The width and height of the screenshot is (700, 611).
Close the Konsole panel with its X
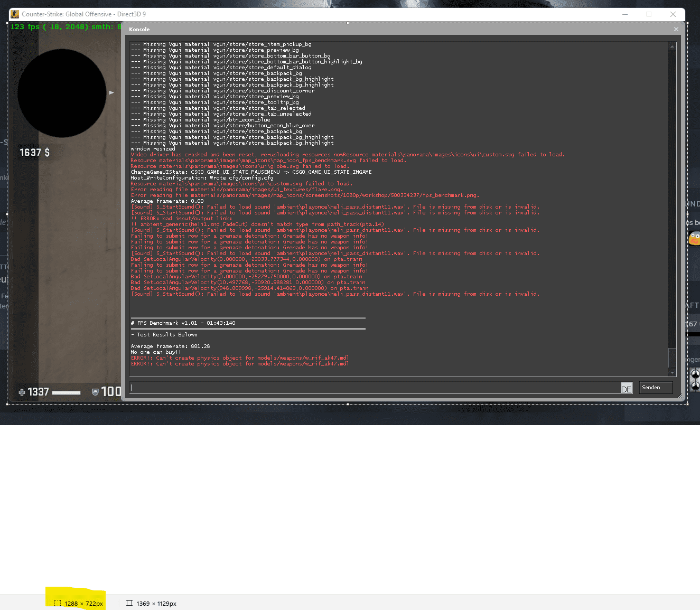[676, 29]
